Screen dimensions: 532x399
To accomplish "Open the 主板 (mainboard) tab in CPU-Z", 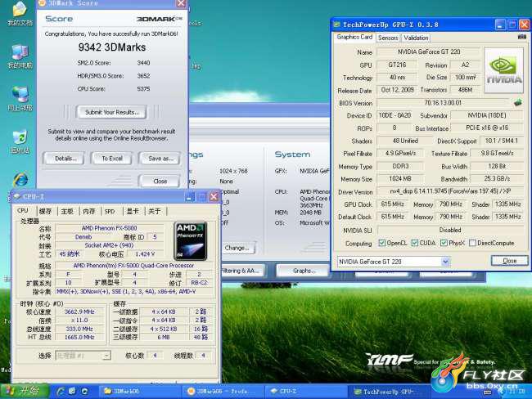I will [x=67, y=211].
